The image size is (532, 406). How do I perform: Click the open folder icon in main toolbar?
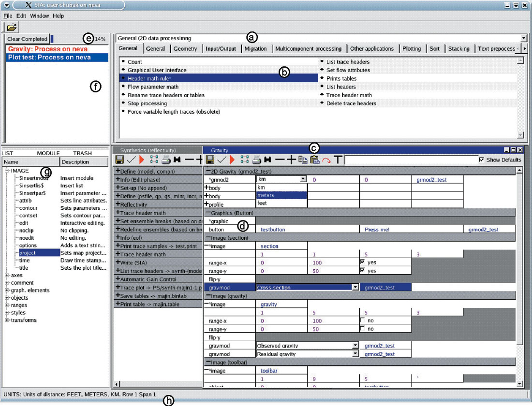coord(12,27)
